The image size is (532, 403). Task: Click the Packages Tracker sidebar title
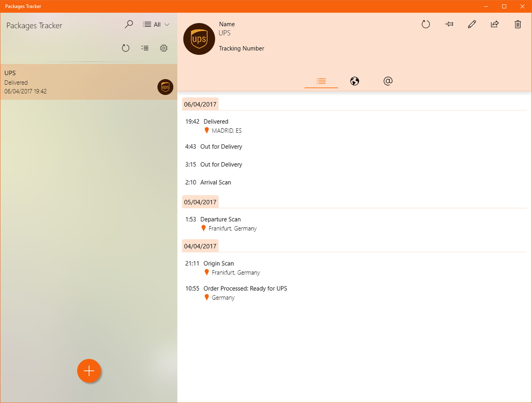(x=34, y=25)
